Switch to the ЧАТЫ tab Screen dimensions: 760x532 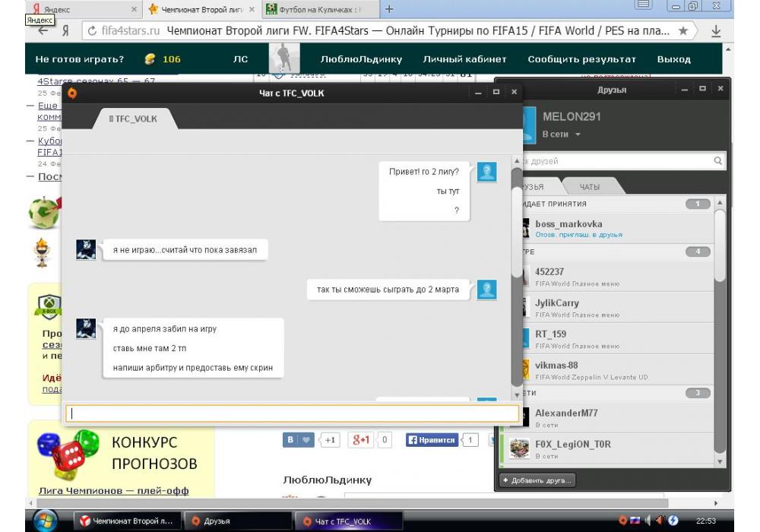(590, 187)
